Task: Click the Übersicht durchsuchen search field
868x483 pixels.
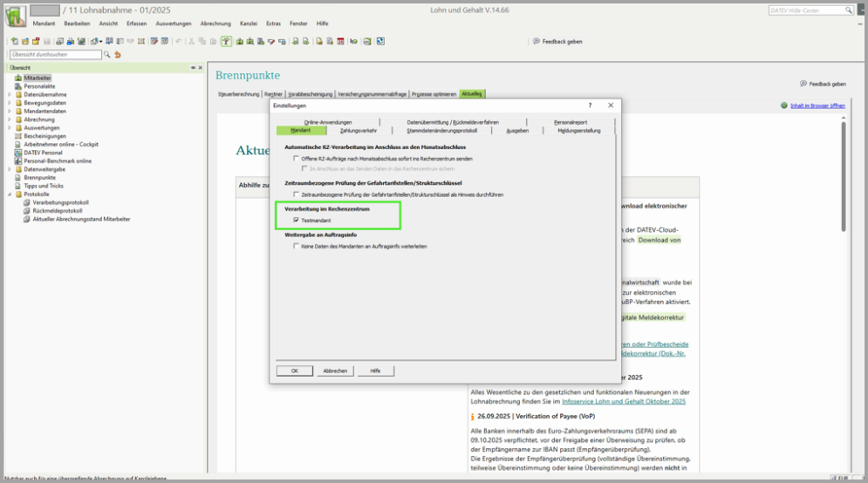Action: tap(55, 55)
